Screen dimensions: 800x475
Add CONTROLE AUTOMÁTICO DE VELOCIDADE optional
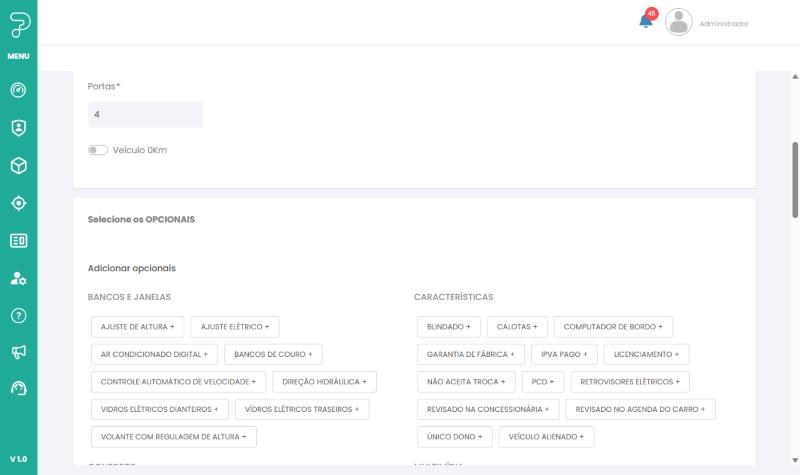[178, 382]
